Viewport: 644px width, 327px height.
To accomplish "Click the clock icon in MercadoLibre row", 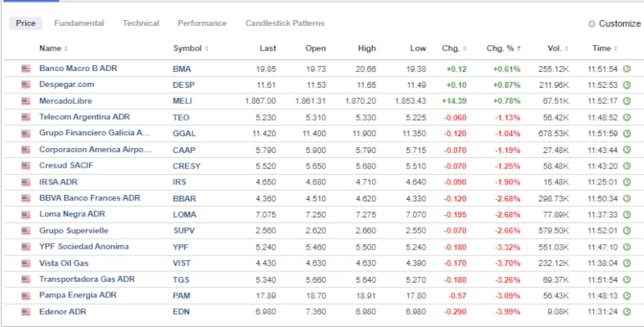I will pyautogui.click(x=627, y=101).
